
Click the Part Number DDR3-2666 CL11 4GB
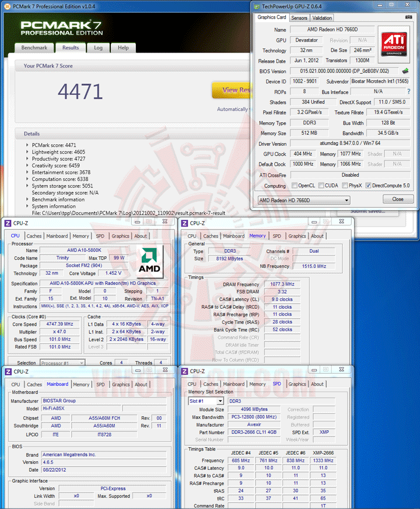coord(254,432)
